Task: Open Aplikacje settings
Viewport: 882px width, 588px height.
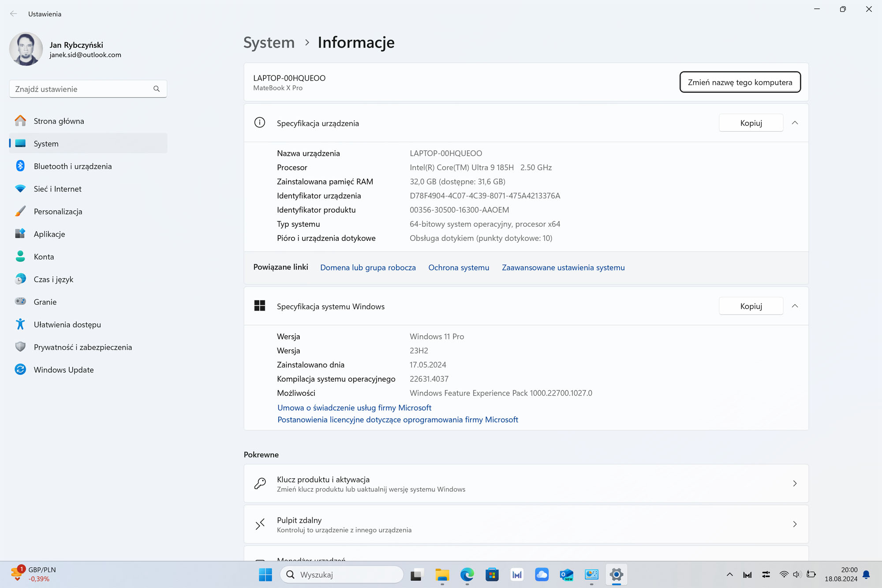Action: click(x=88, y=234)
